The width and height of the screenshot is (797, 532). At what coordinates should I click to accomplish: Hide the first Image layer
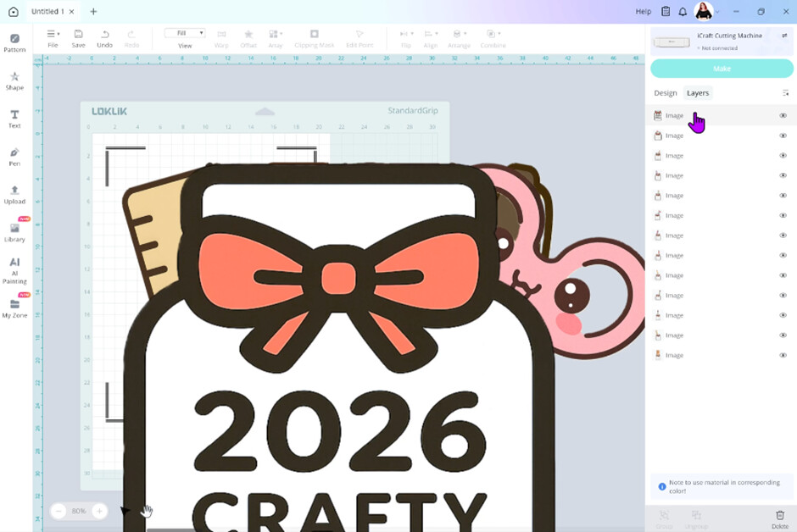(x=783, y=115)
